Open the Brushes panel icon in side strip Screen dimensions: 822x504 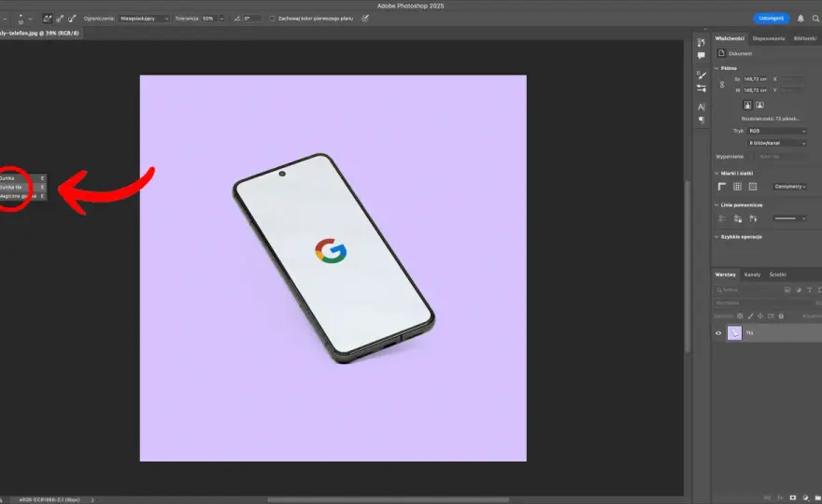[701, 76]
